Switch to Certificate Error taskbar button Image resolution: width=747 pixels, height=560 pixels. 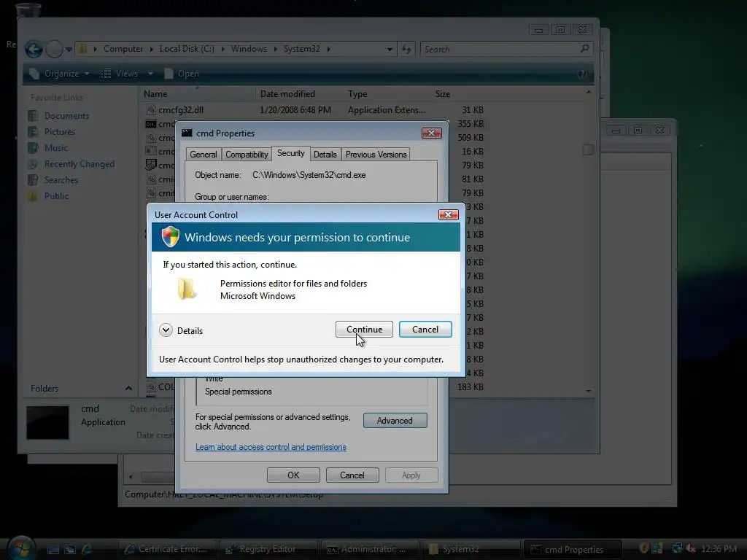167,549
